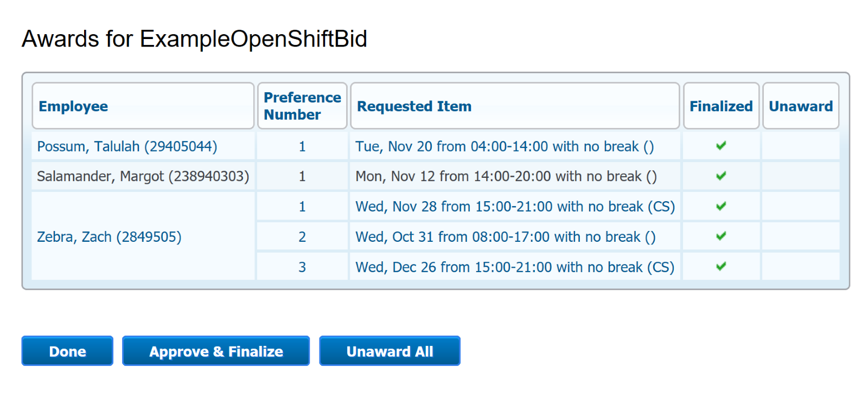Open employee Zebra, Zach link
This screenshot has height=405, width=868.
point(109,237)
